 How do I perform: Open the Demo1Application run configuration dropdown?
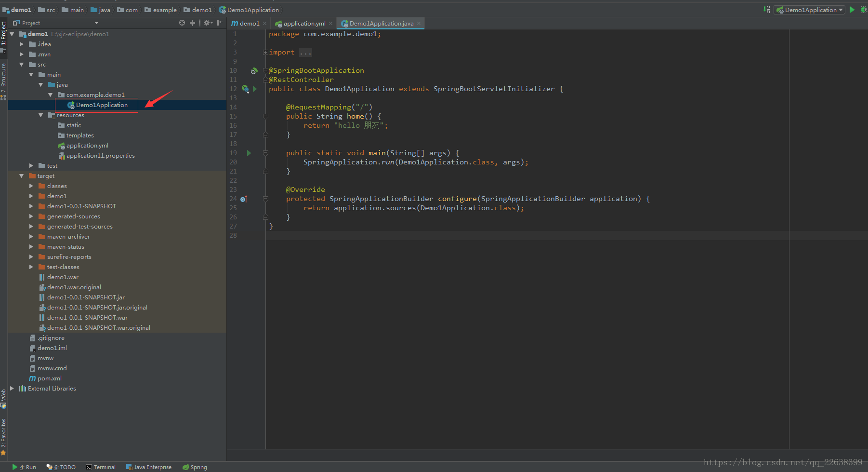click(810, 10)
